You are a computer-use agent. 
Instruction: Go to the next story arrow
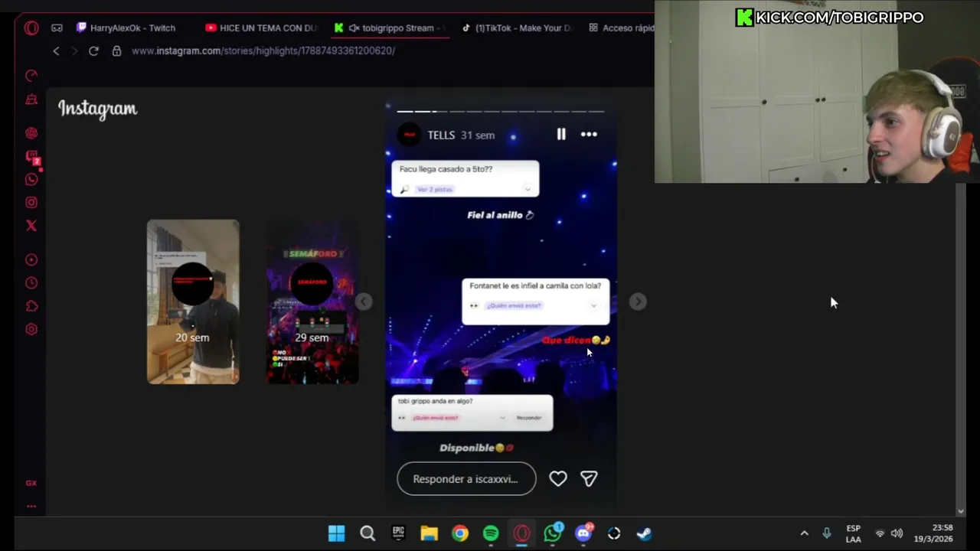click(x=638, y=302)
